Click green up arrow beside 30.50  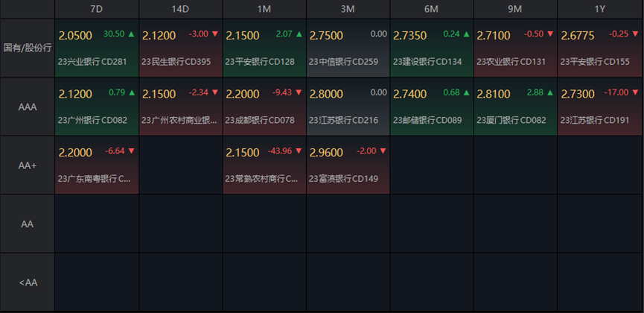pyautogui.click(x=132, y=34)
